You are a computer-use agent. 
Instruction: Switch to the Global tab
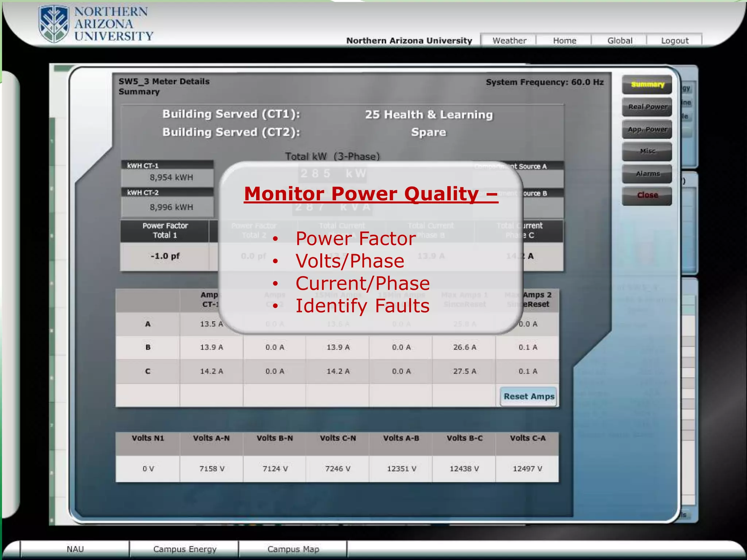[x=619, y=40]
